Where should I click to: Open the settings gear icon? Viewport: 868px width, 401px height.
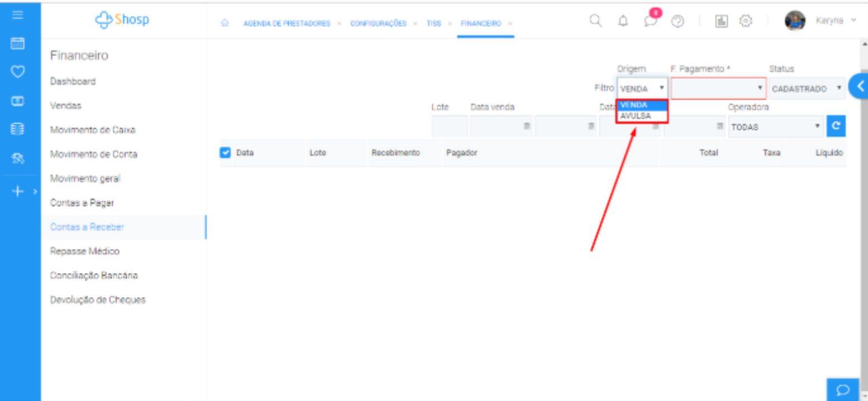tap(745, 21)
